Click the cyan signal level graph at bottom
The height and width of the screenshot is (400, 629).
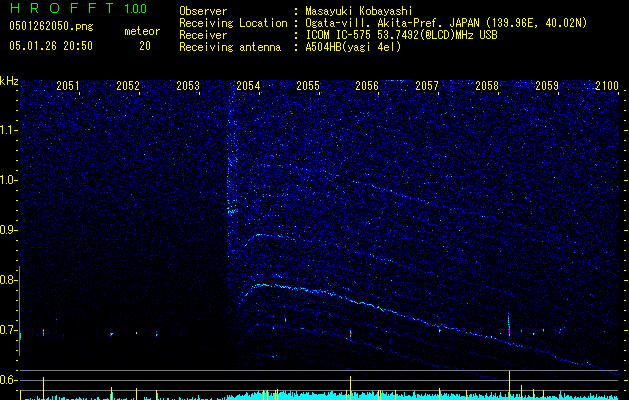click(x=319, y=396)
